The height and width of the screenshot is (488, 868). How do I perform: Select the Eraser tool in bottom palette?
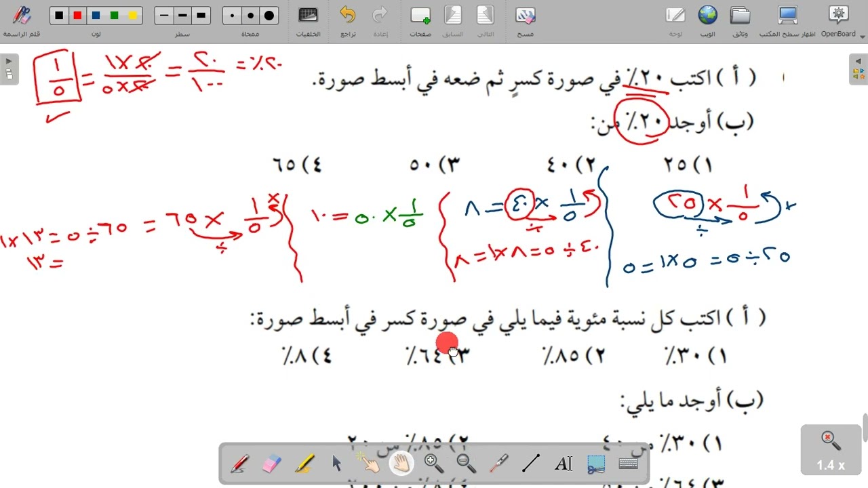pos(271,464)
